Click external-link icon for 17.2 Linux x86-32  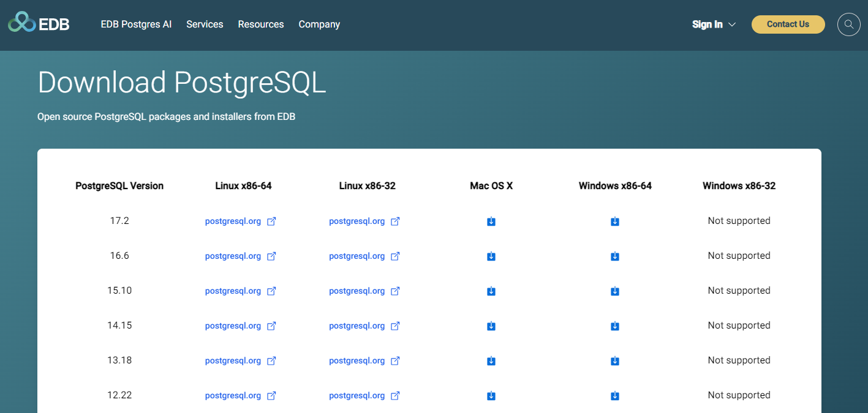[x=395, y=221]
